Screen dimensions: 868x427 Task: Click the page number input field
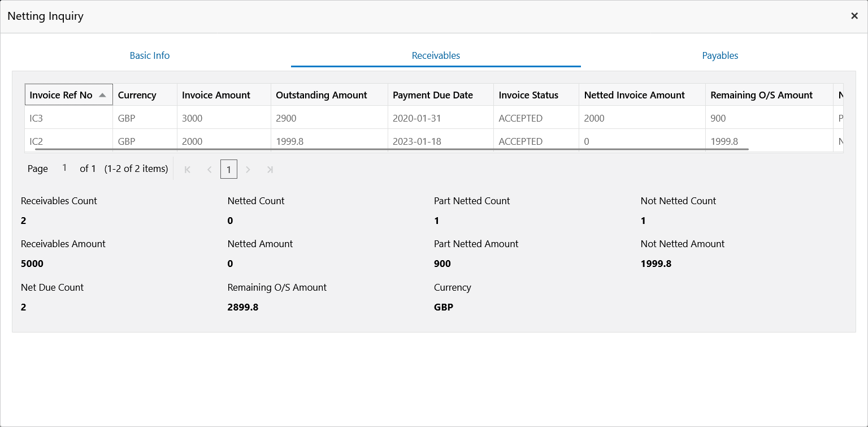(64, 168)
